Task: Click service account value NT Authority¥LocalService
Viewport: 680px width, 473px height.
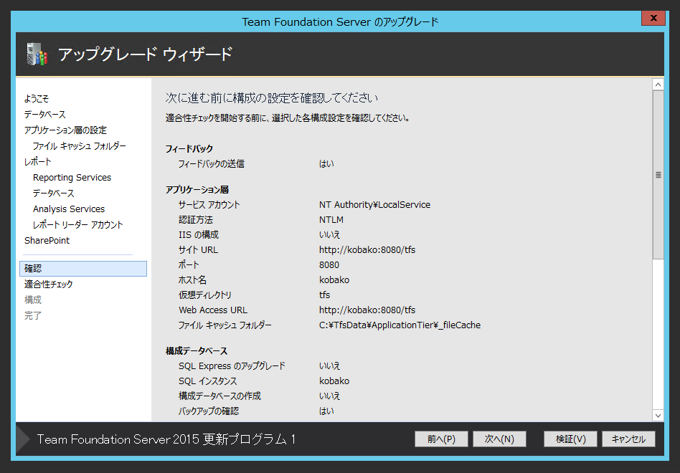Action: [375, 205]
